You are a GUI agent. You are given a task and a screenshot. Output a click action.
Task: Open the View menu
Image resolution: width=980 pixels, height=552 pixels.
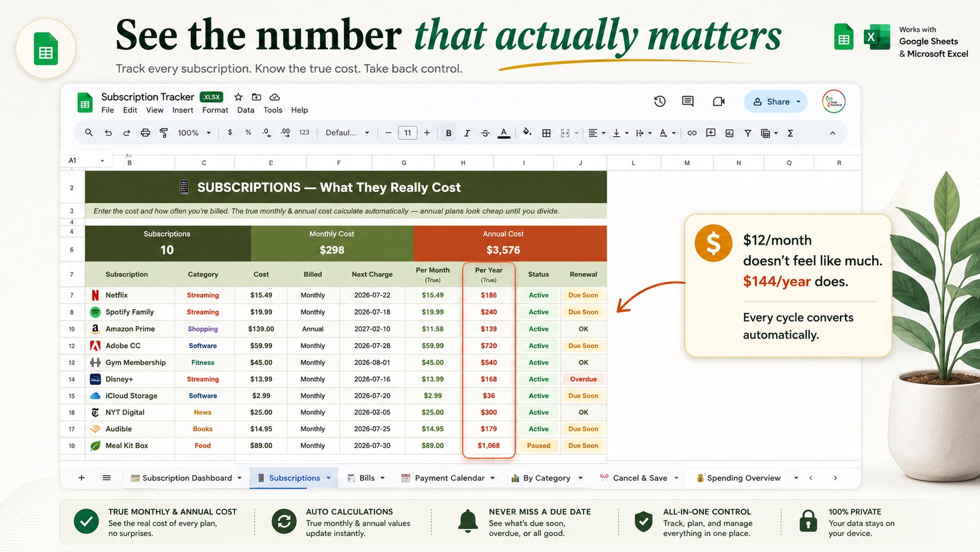155,110
